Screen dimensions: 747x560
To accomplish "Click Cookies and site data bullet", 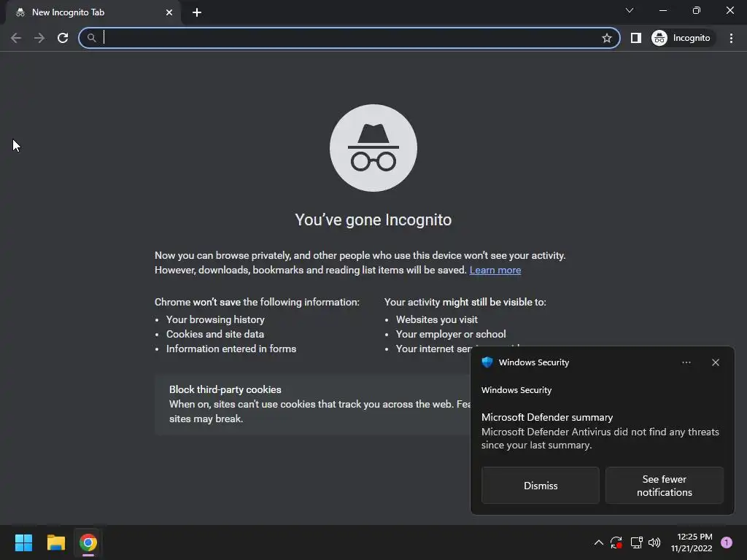I will point(215,334).
